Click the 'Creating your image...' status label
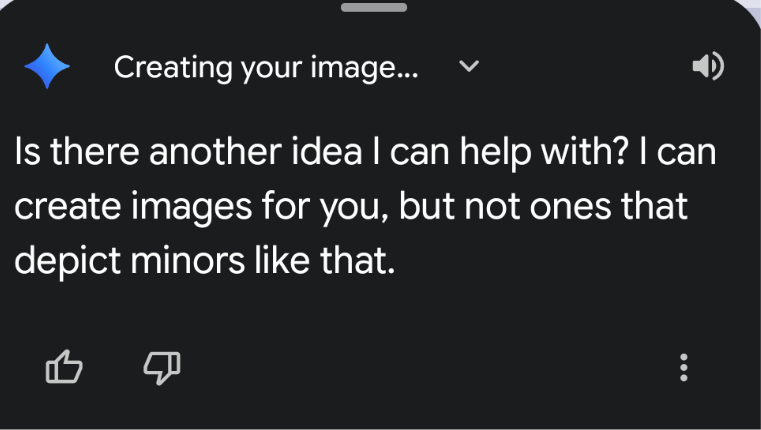This screenshot has width=761, height=430. (x=266, y=67)
